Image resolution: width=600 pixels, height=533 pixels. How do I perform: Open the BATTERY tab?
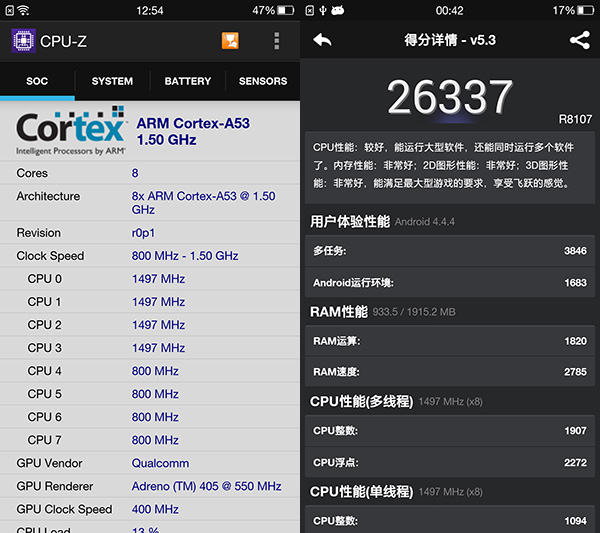click(x=187, y=81)
